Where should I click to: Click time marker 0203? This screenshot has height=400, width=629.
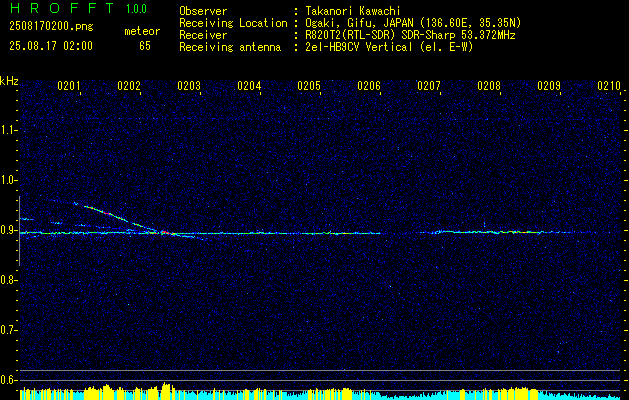click(x=189, y=86)
